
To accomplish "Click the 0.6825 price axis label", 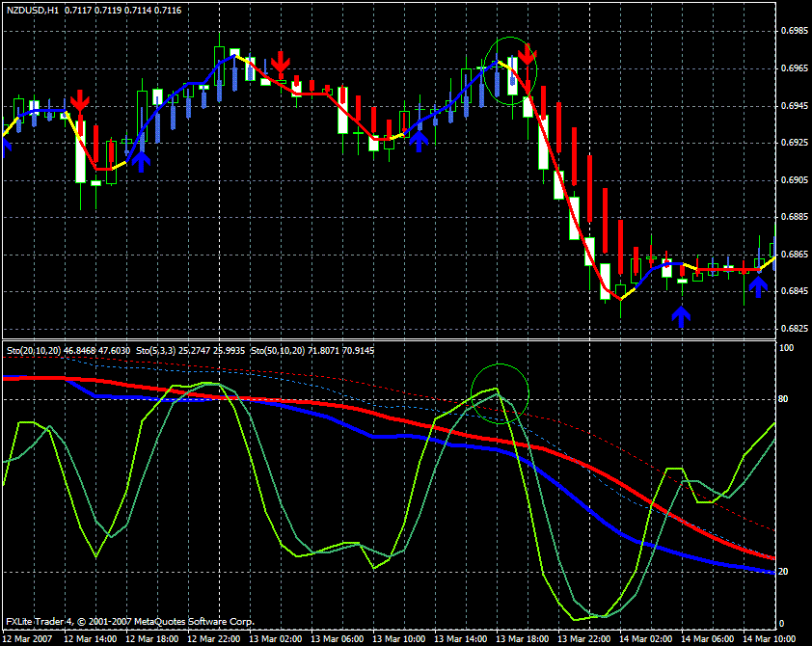I will click(x=795, y=328).
